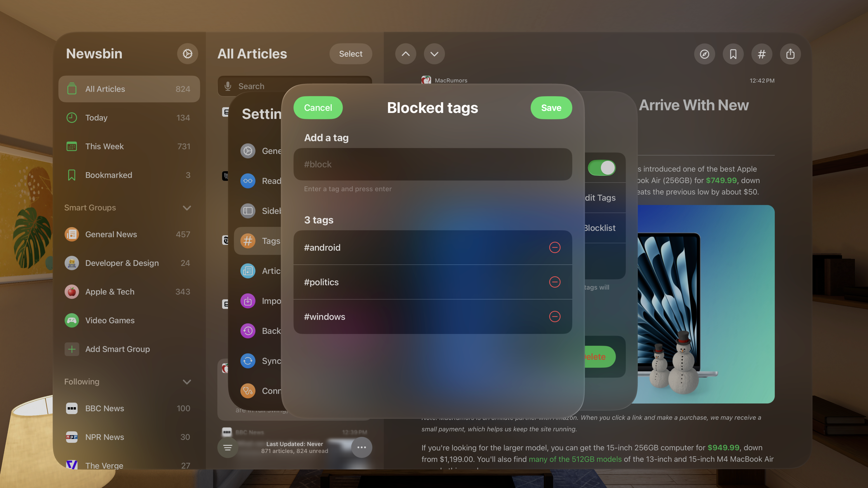Remove the #android blocked tag
The height and width of the screenshot is (488, 868).
555,248
